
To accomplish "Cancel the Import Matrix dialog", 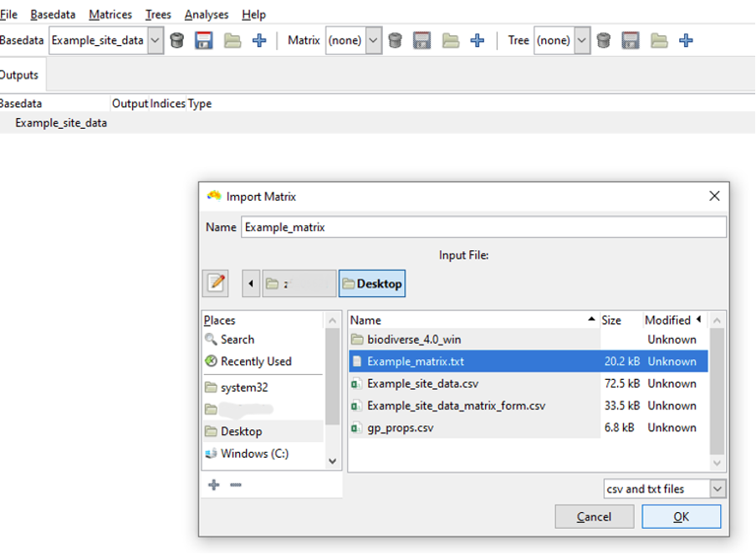I will [594, 516].
